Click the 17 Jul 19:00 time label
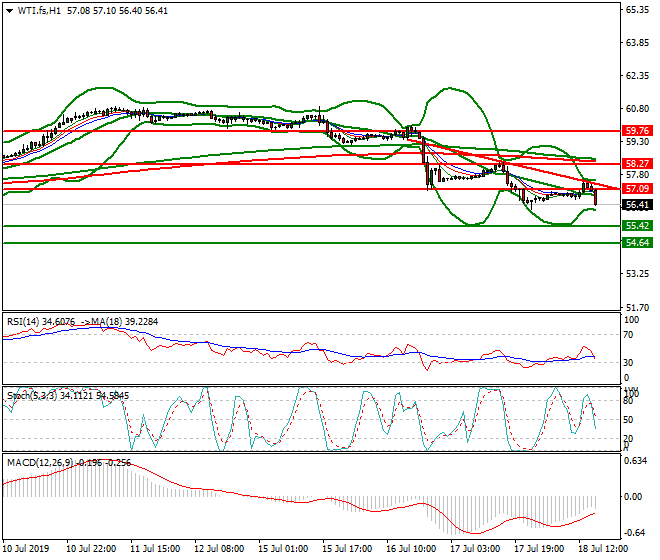 (x=539, y=549)
